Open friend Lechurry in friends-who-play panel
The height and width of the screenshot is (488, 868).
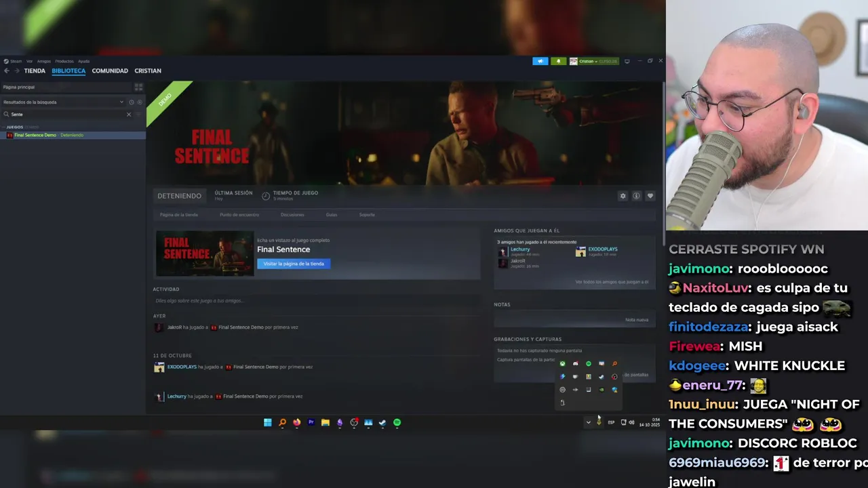point(520,249)
